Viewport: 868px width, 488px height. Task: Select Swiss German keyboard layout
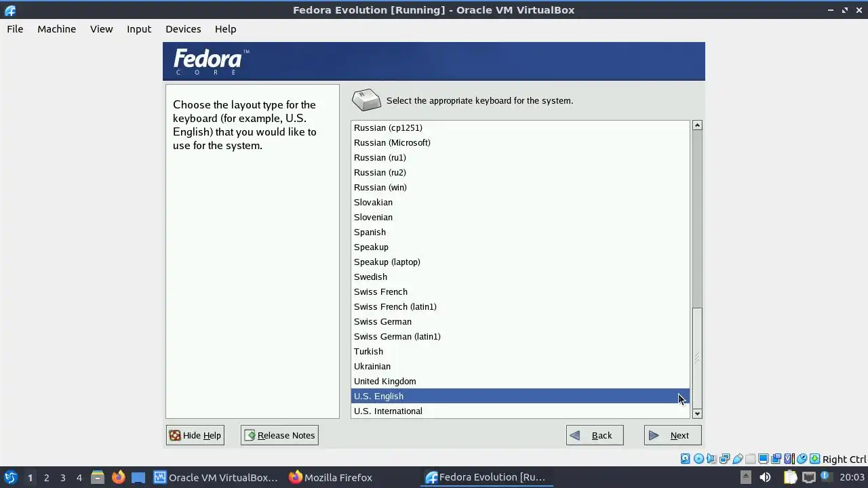520,321
